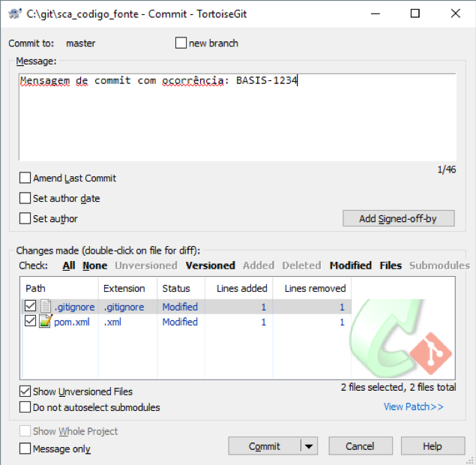
Task: Sort the list by Path column header
Action: point(59,288)
